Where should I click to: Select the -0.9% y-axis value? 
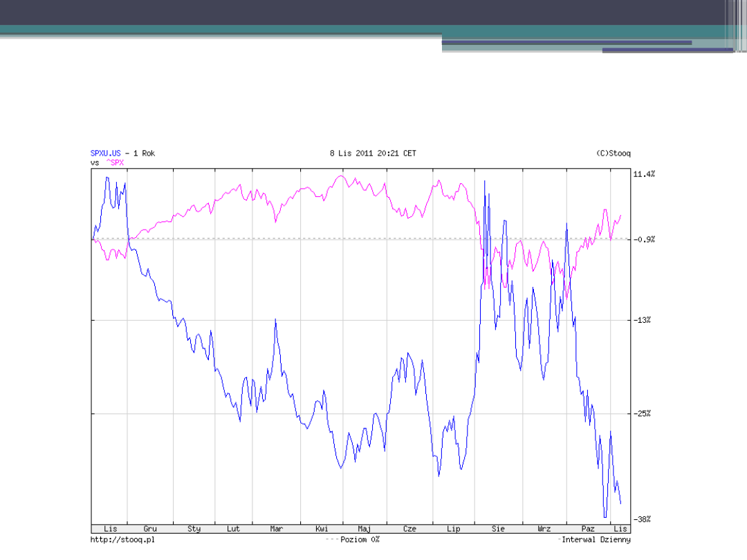pyautogui.click(x=644, y=239)
